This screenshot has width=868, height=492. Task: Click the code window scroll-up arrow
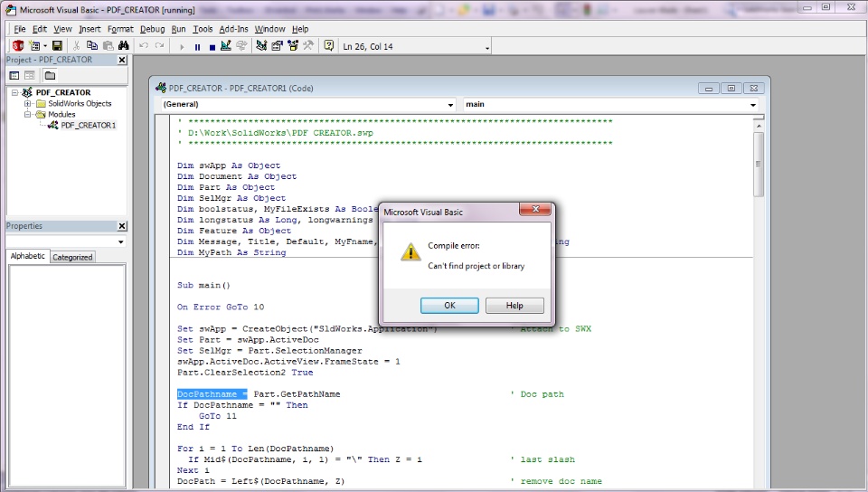[759, 127]
